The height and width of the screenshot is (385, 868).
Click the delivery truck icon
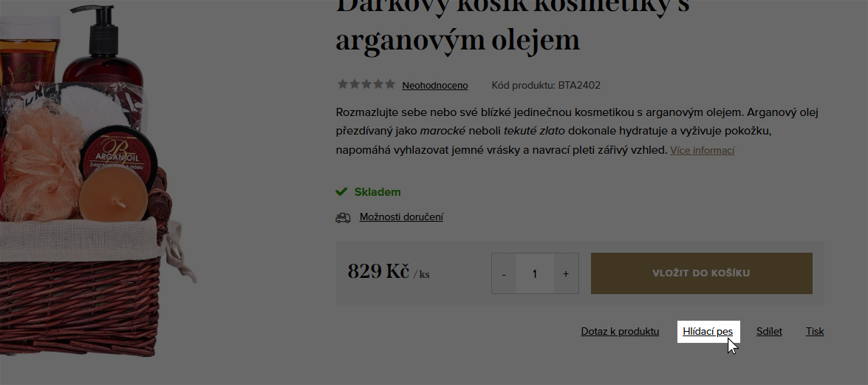pyautogui.click(x=344, y=218)
